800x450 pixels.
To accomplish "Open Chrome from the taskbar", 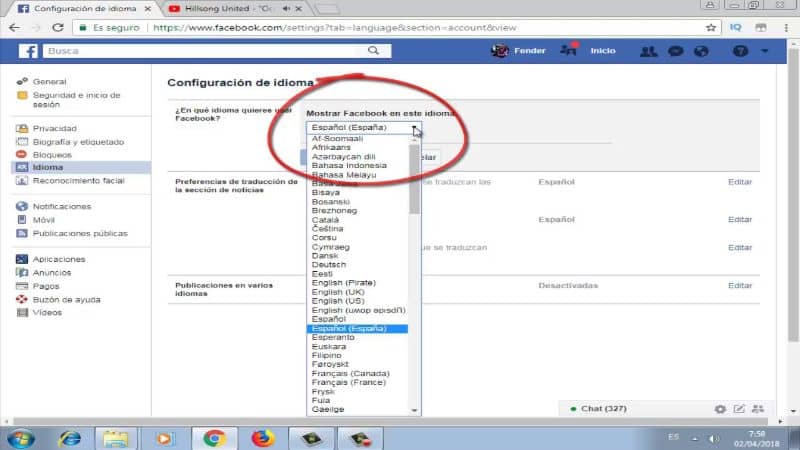I will point(214,438).
